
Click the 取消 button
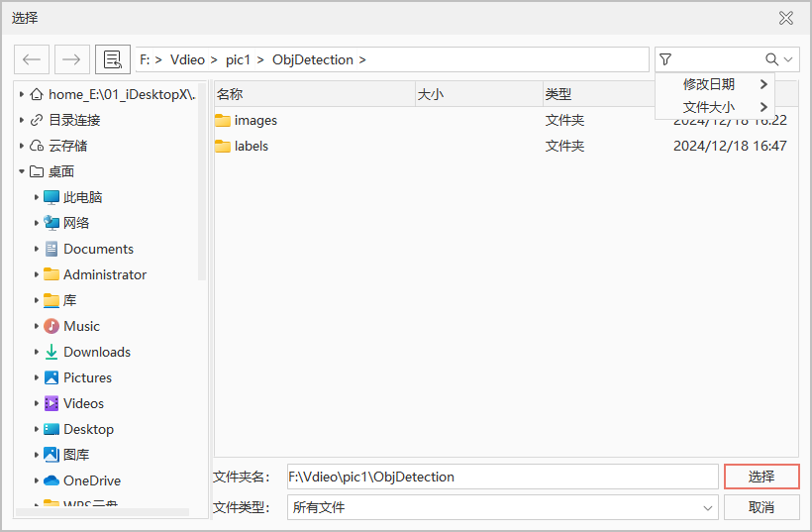[x=761, y=507]
